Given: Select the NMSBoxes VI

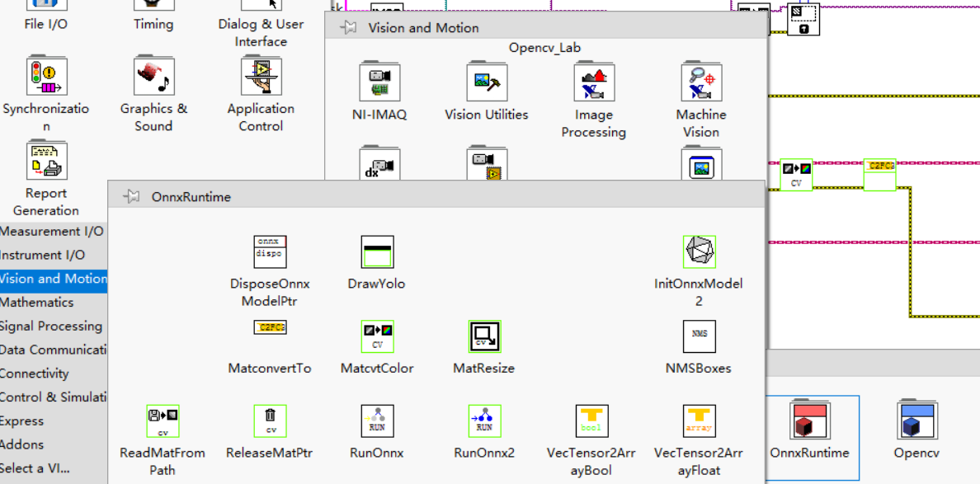Looking at the screenshot, I should click(699, 336).
